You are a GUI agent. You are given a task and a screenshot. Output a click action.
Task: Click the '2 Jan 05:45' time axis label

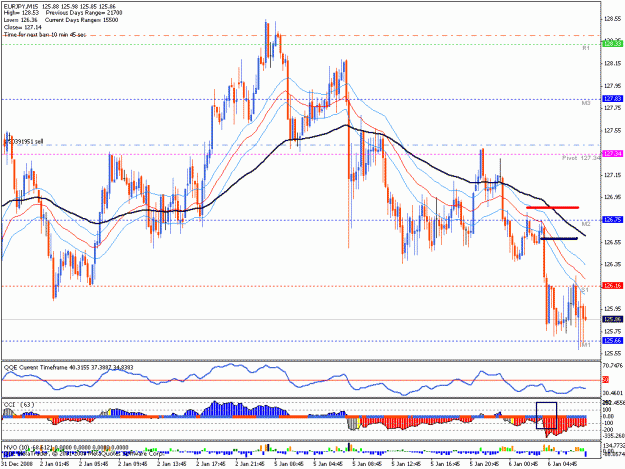tap(94, 464)
